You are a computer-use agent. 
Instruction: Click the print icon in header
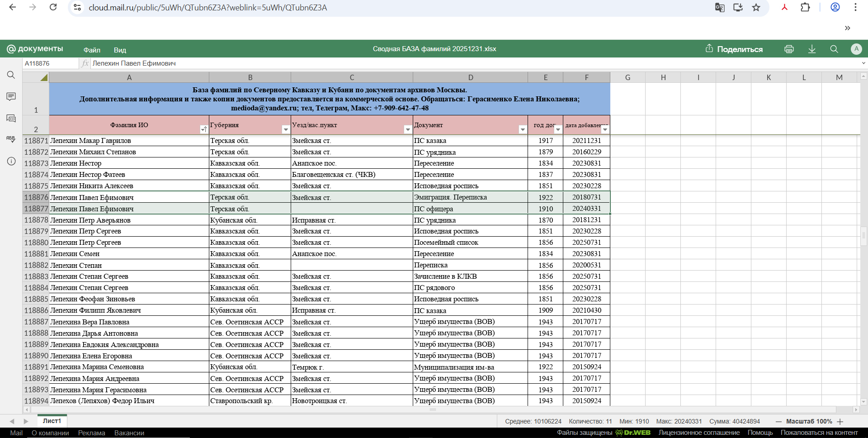(789, 49)
